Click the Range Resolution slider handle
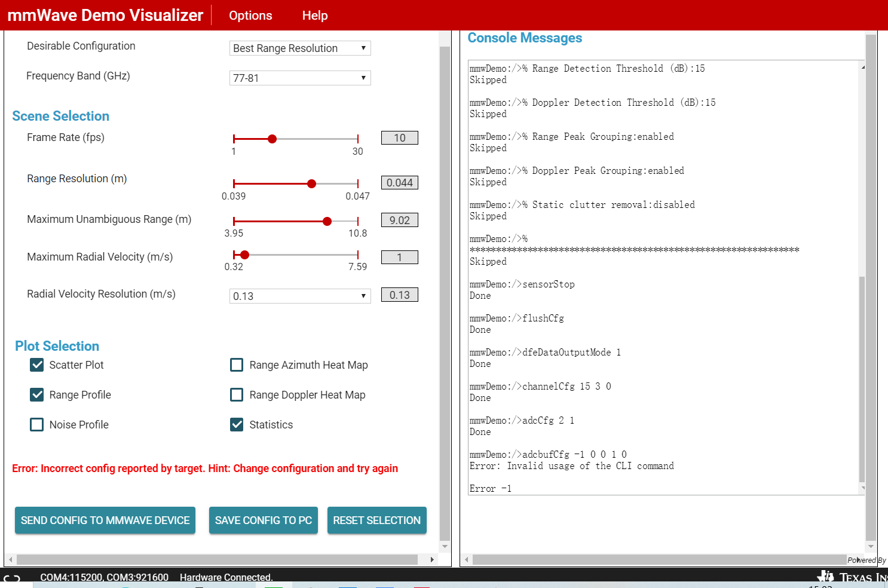This screenshot has height=588, width=888. tap(311, 183)
